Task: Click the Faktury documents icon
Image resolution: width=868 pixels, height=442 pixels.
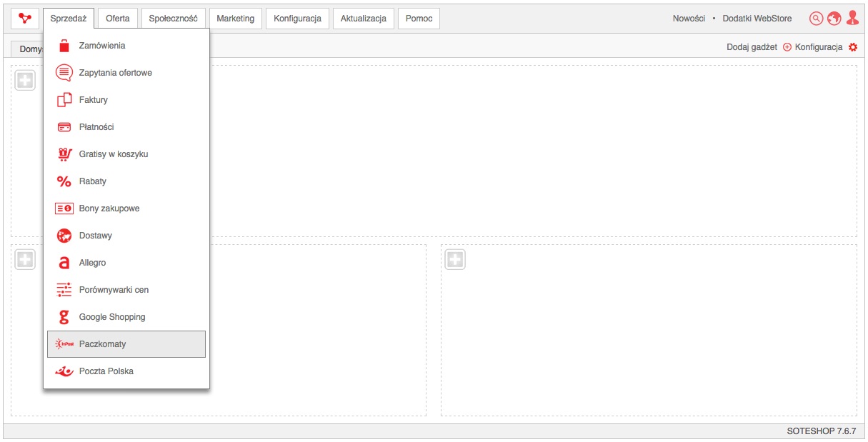Action: [x=64, y=100]
